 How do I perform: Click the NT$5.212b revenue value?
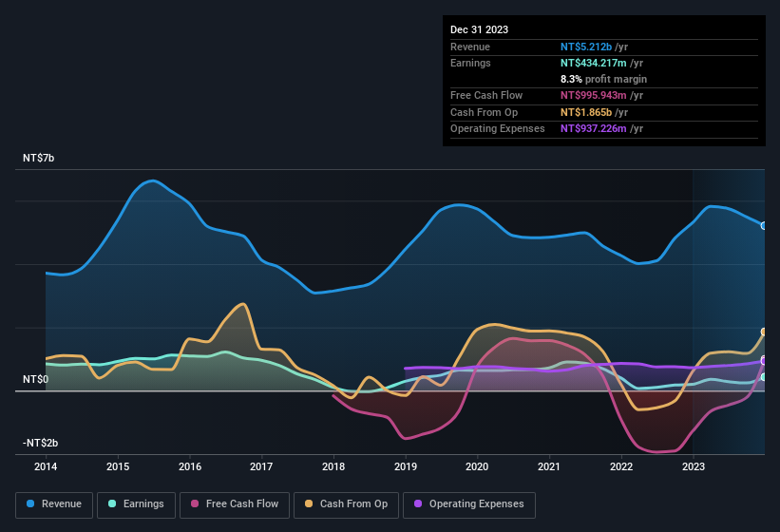tap(586, 47)
